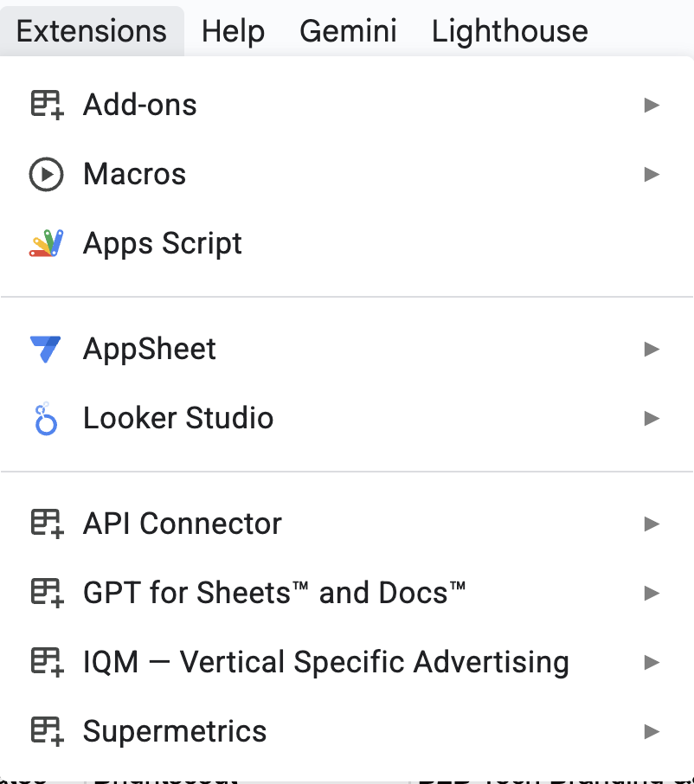Screen dimensions: 694x784
Task: Choose IQM — Vertical Specific Advertising
Action: coord(325,662)
